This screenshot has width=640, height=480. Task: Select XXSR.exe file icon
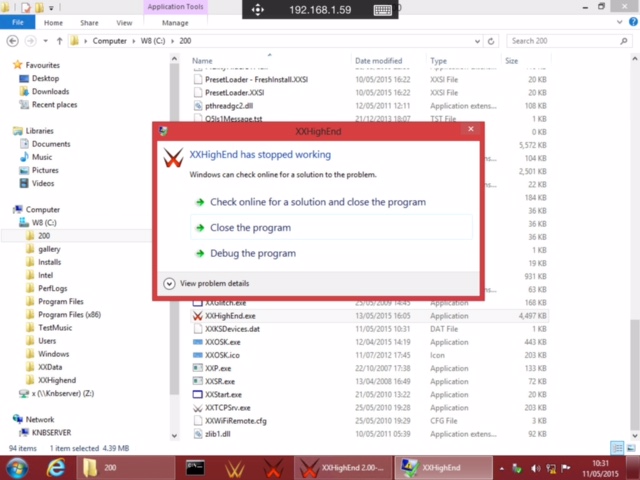point(198,381)
